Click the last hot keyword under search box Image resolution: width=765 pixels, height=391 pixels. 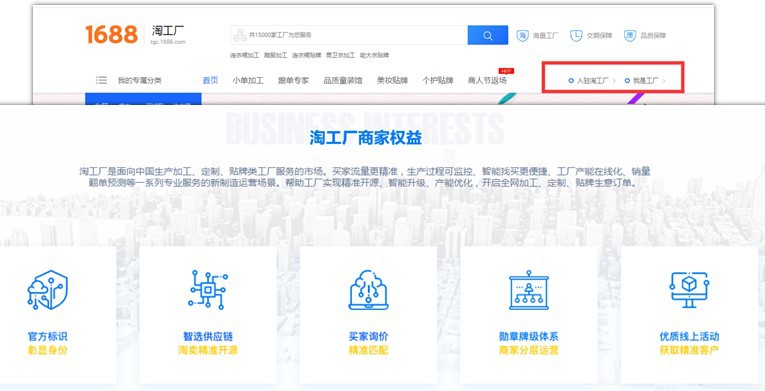coord(374,55)
